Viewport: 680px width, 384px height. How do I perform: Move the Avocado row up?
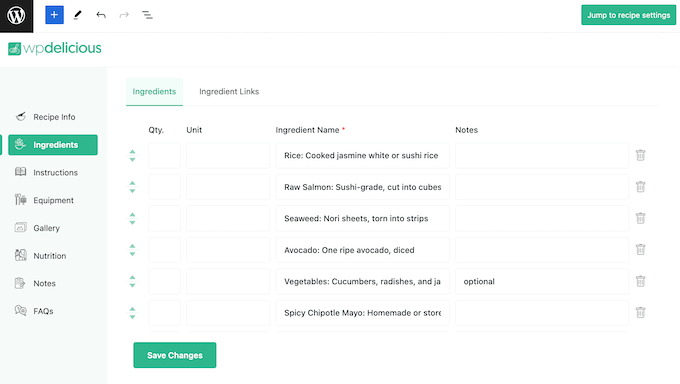coord(132,246)
